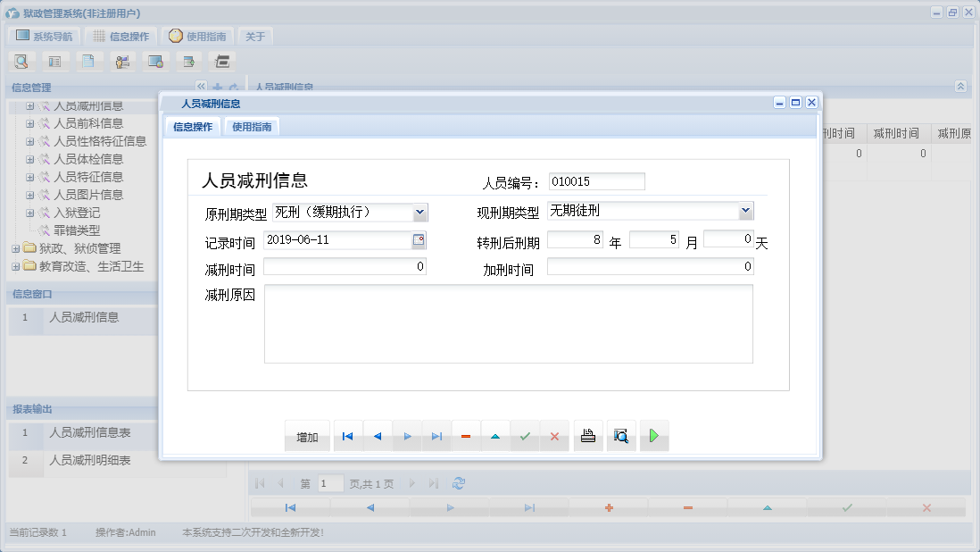Add record with orange plus in bottom bar
Viewport: 980px width, 552px height.
[x=609, y=507]
